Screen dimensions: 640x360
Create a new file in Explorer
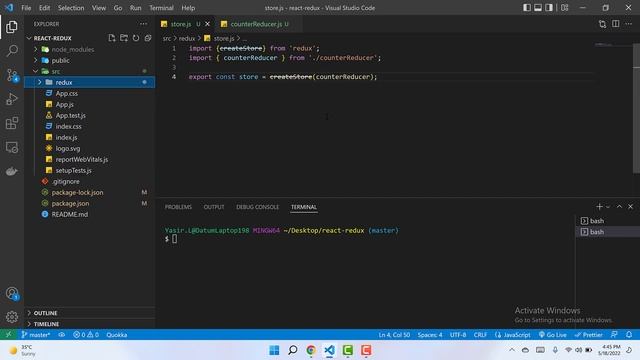click(111, 38)
